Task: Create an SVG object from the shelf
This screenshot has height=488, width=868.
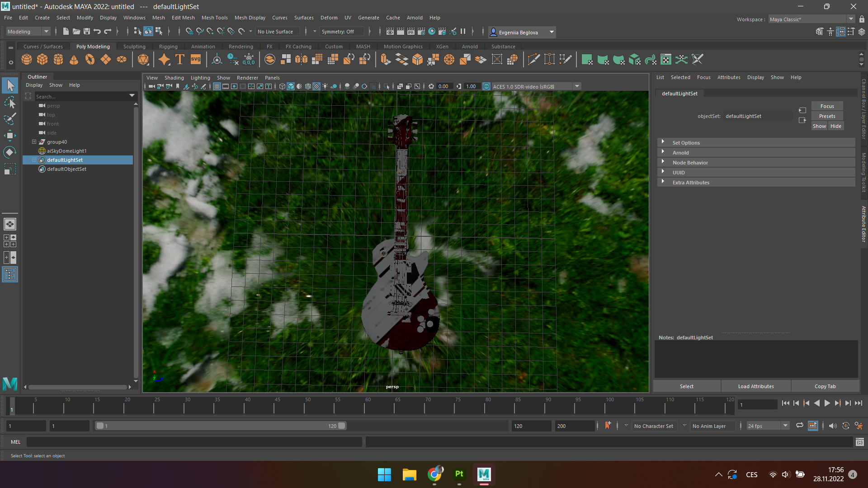Action: pos(195,59)
